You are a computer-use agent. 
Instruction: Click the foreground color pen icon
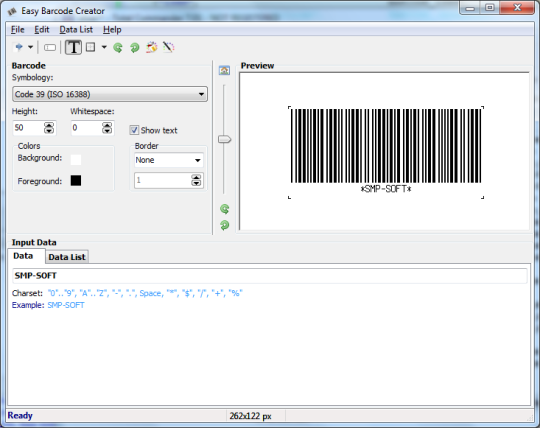(x=168, y=47)
